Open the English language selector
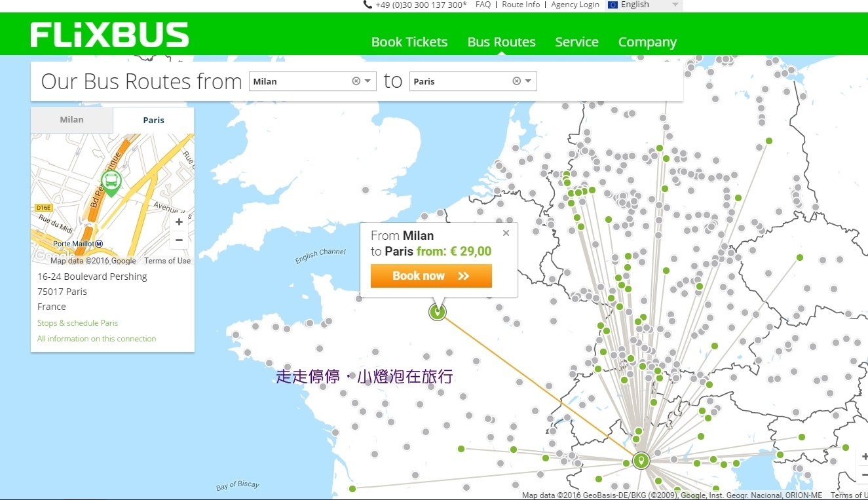868x500 pixels. click(x=644, y=5)
